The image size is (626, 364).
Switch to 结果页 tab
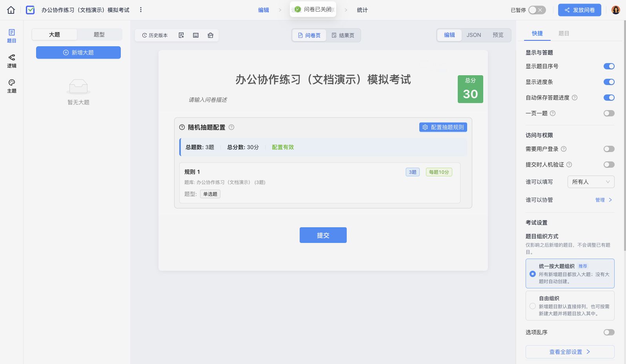[343, 35]
